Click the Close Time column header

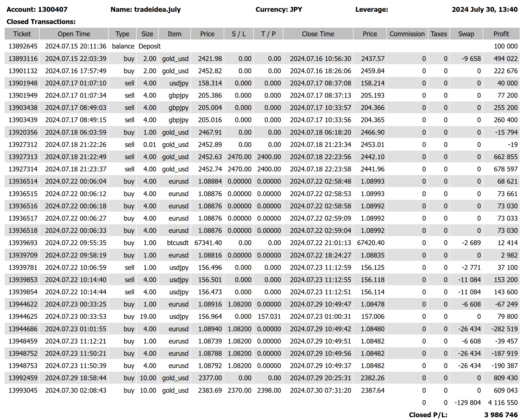pos(318,34)
